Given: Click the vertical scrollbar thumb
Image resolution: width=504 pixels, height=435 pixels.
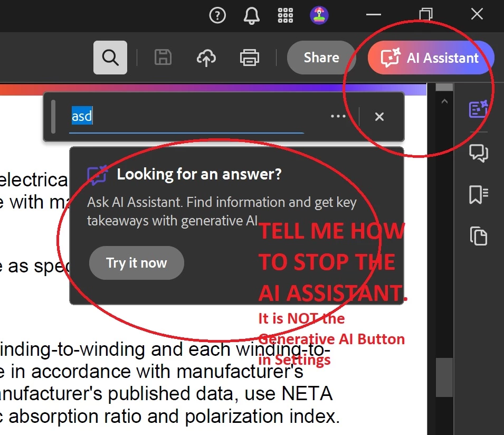Looking at the screenshot, I should point(444,377).
